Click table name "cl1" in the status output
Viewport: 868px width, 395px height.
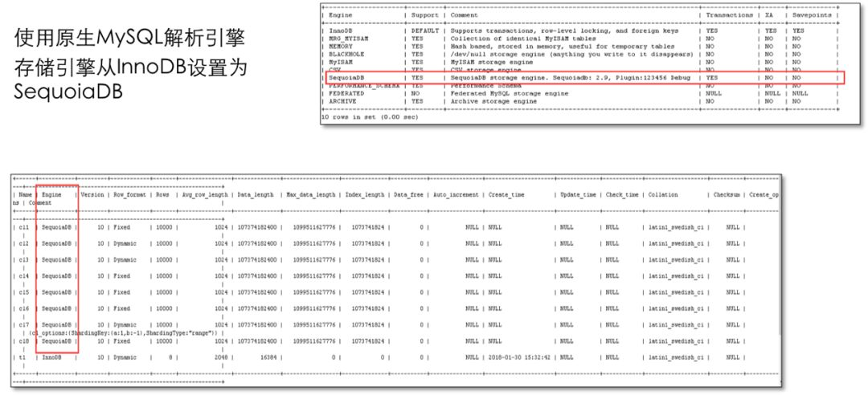(24, 227)
